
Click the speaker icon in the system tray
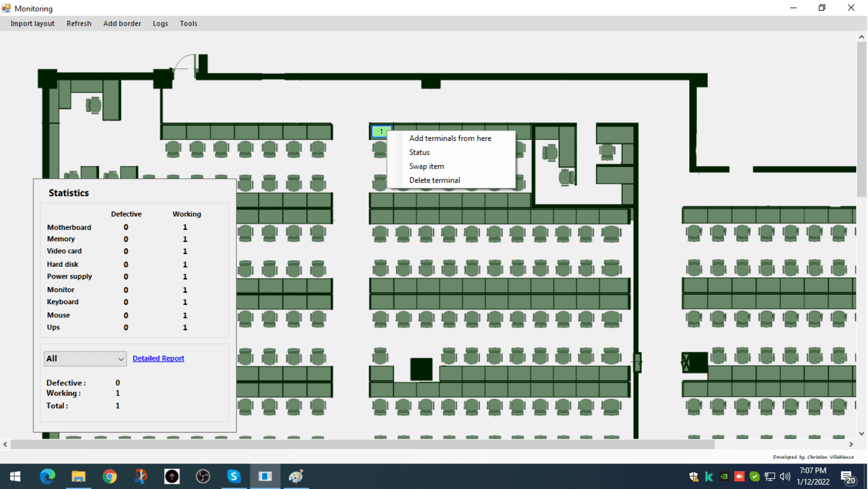tap(785, 476)
